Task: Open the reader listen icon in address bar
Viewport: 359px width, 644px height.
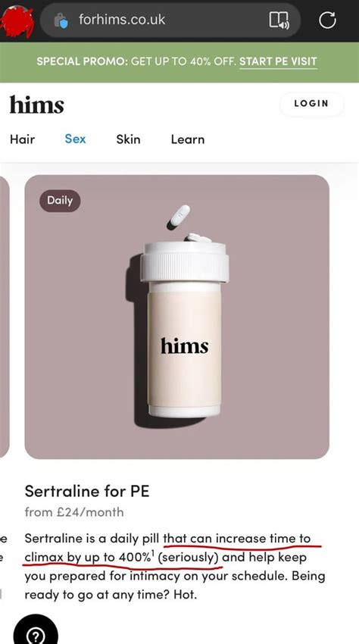Action: click(x=279, y=20)
